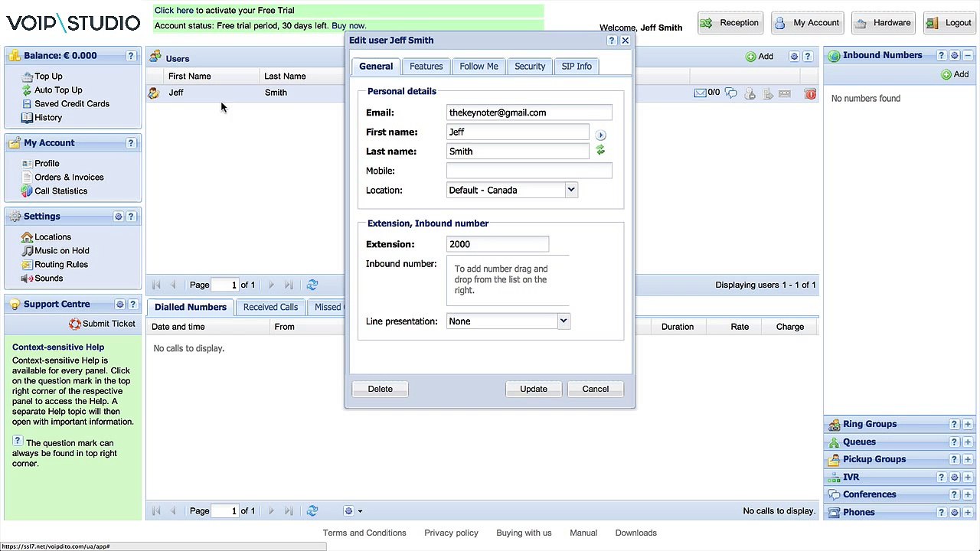
Task: Open the Hardware page
Action: tap(883, 23)
